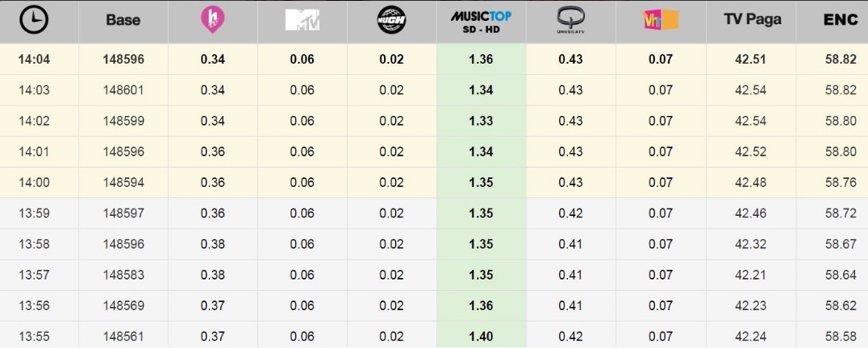The width and height of the screenshot is (868, 348).
Task: Click the Base column header
Action: pyautogui.click(x=123, y=21)
